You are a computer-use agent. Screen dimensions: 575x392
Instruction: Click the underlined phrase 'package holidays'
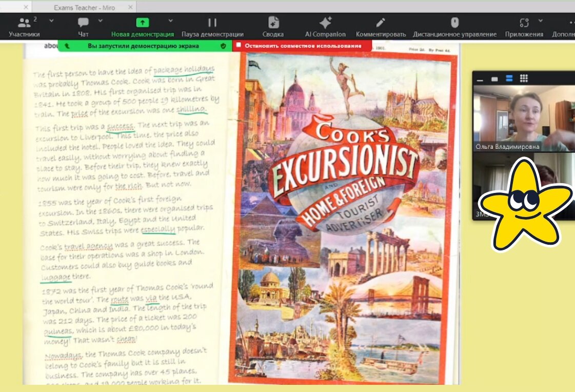click(184, 69)
